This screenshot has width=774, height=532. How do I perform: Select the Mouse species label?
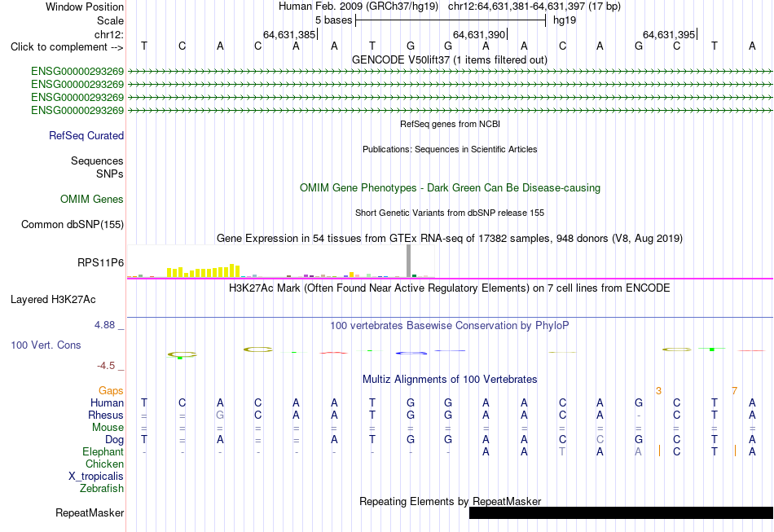coord(108,428)
